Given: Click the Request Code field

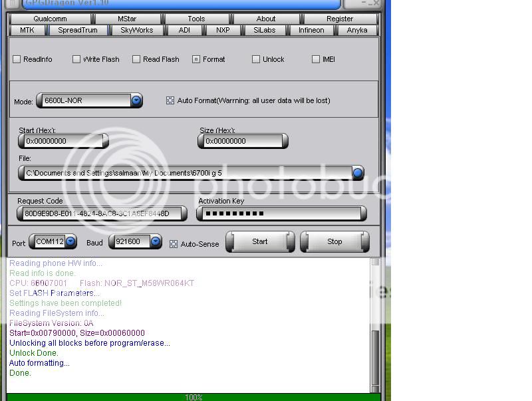Looking at the screenshot, I should point(102,213).
